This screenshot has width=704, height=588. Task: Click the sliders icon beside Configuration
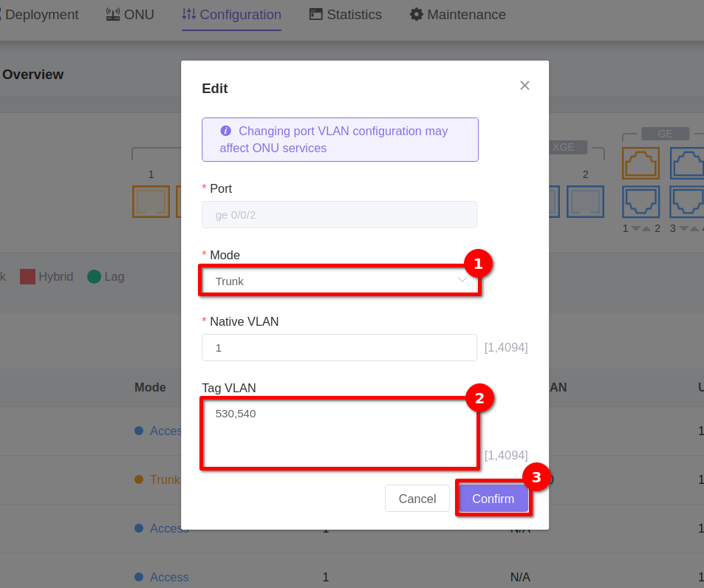tap(189, 15)
